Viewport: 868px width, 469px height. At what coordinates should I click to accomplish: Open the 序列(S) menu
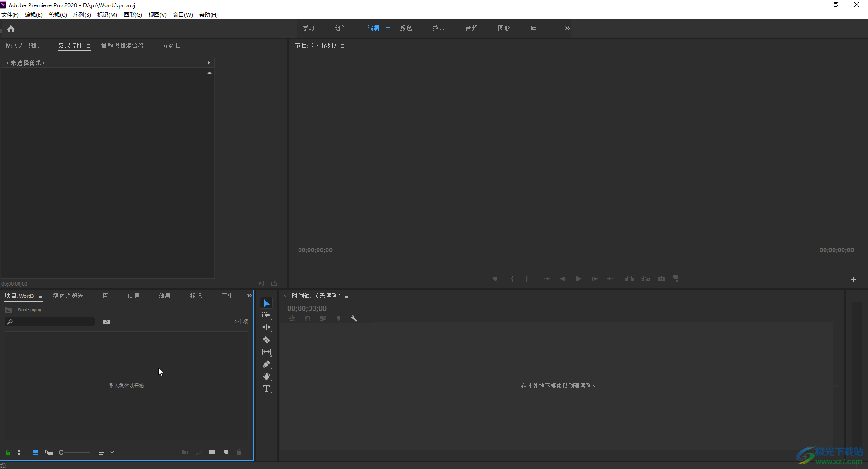coord(82,15)
